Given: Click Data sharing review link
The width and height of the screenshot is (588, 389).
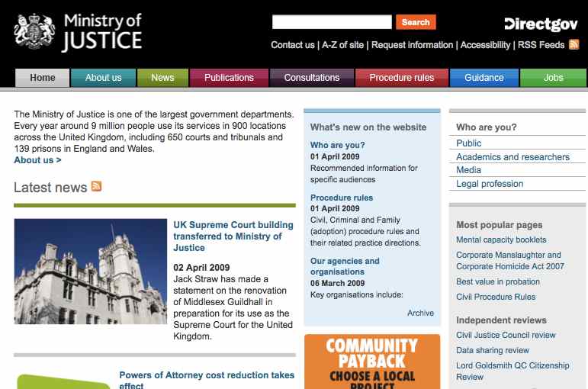Looking at the screenshot, I should pos(493,350).
